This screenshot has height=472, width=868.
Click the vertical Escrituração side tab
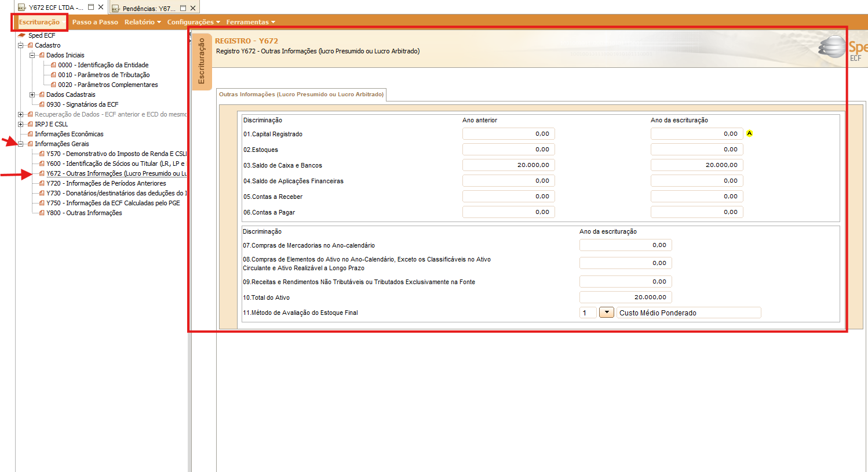(x=202, y=61)
